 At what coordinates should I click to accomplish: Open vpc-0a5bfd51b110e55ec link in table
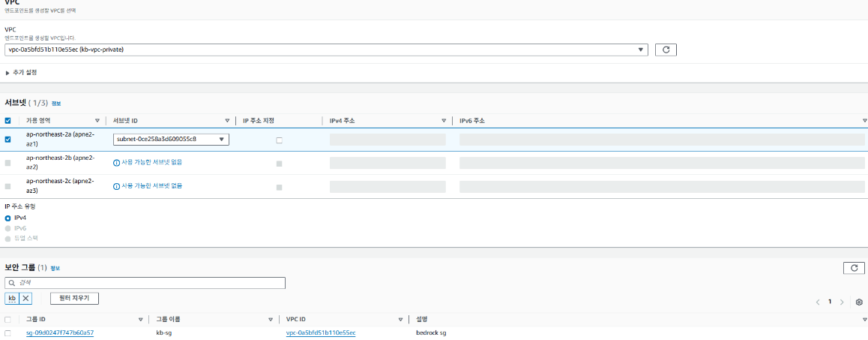(x=320, y=332)
